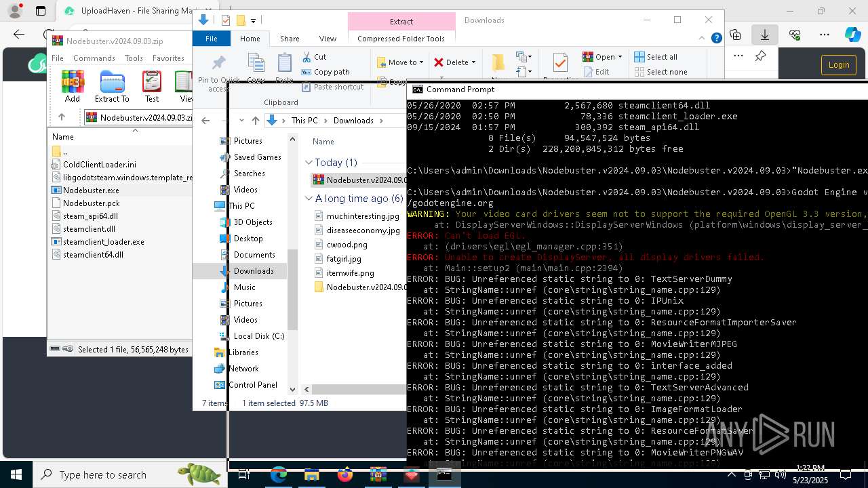This screenshot has height=488, width=868.
Task: Go up one level in WinRAR
Action: click(62, 117)
